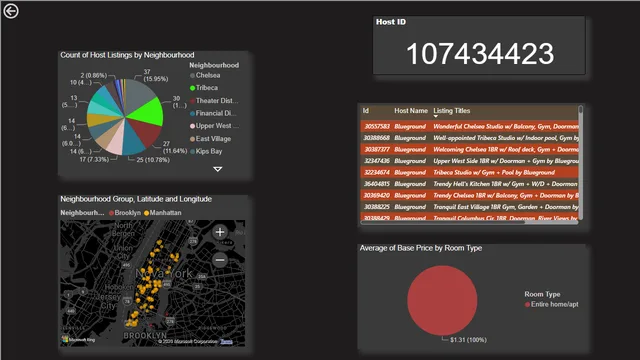Click the '27 (11.64%)' pie data label
640x360 pixels.
175,147
